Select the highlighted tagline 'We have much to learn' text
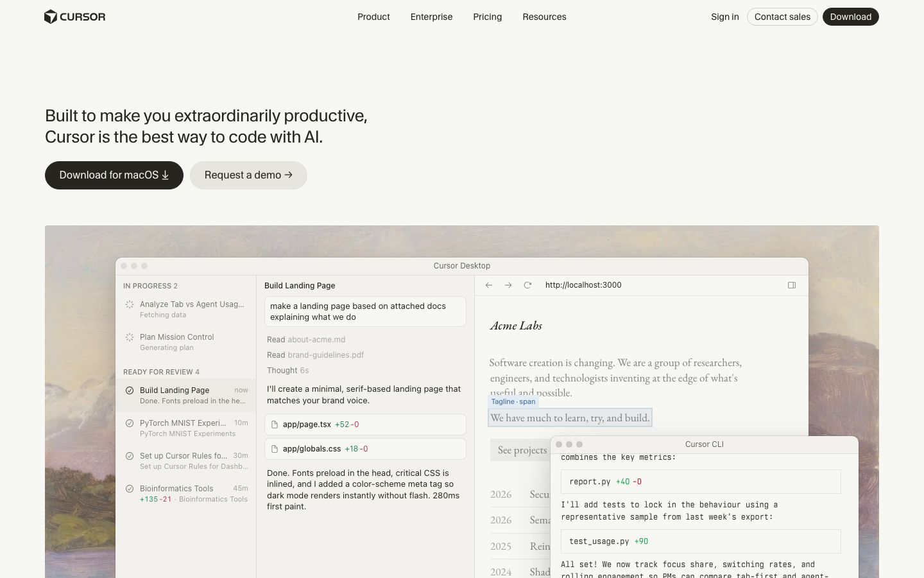Image resolution: width=924 pixels, height=578 pixels. (x=570, y=417)
